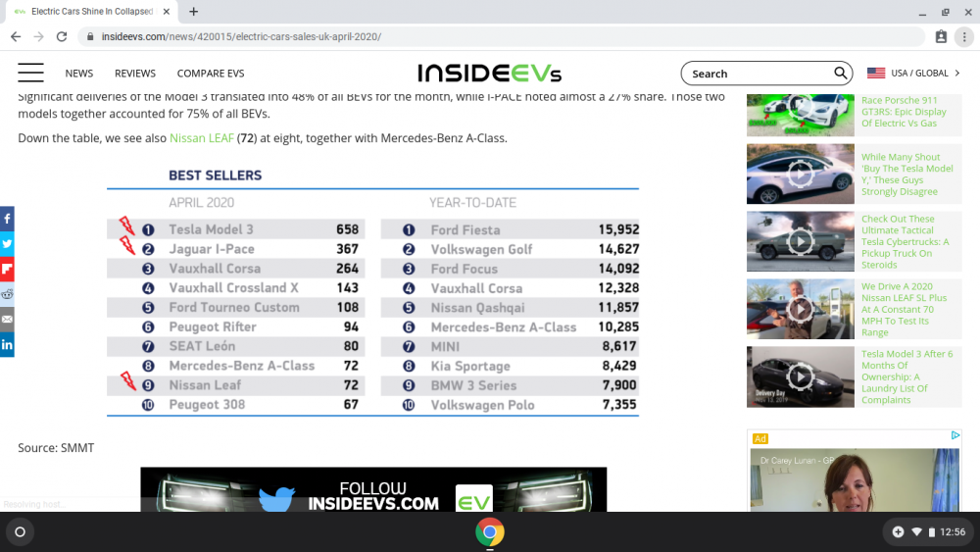Screen dimensions: 980x552
Task: Share article on Flipboard
Action: [7, 270]
